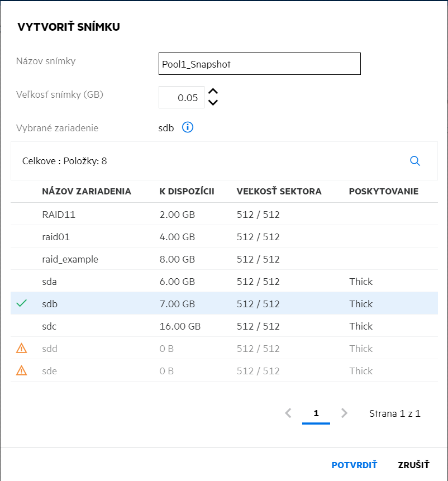The image size is (448, 481).
Task: Open the device search magnifier icon
Action: click(415, 161)
